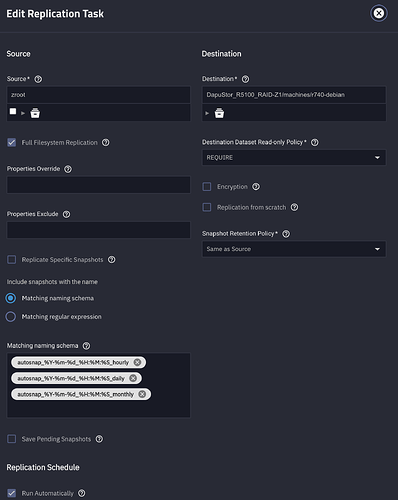Click the autosnap monthly schema chip text
This screenshot has height=500, width=398.
(x=75, y=394)
